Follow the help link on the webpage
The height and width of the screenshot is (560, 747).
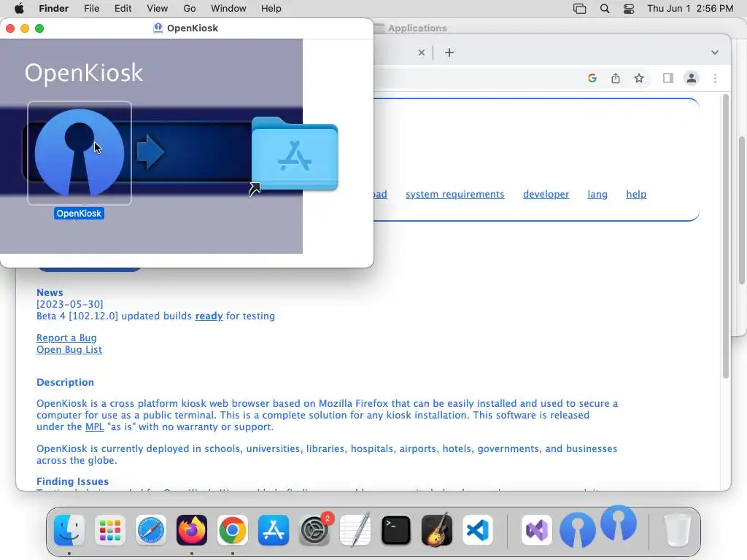[636, 194]
